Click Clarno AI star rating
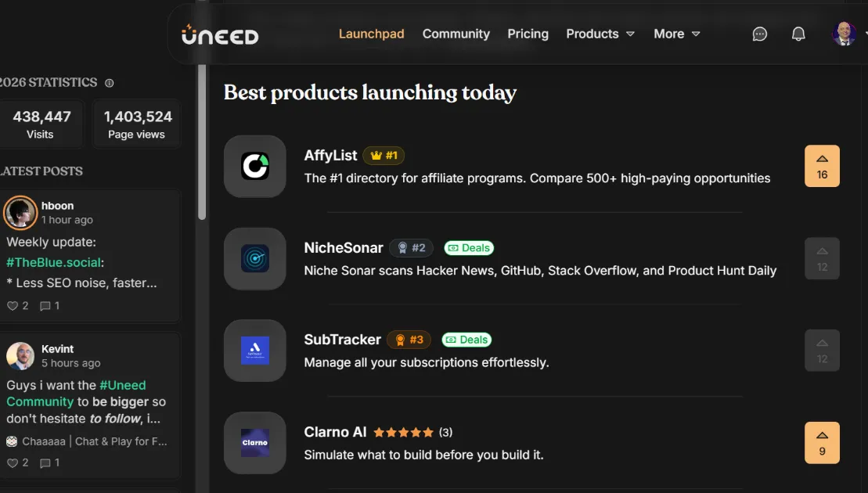The height and width of the screenshot is (493, 868). 403,433
